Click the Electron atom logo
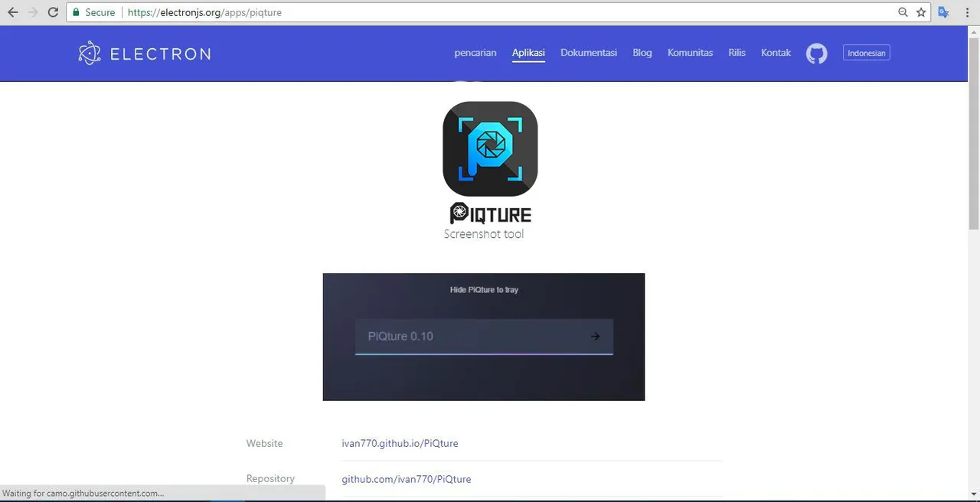 click(90, 53)
